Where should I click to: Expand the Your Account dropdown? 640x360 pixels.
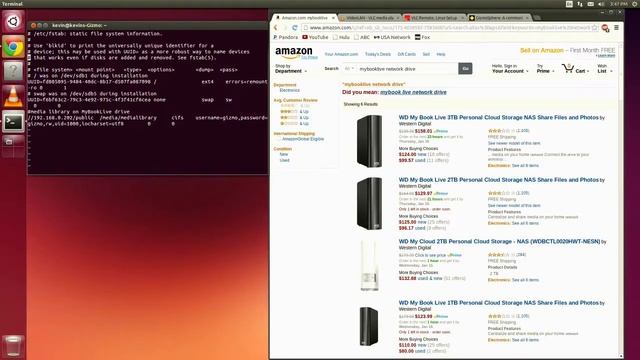[x=510, y=69]
